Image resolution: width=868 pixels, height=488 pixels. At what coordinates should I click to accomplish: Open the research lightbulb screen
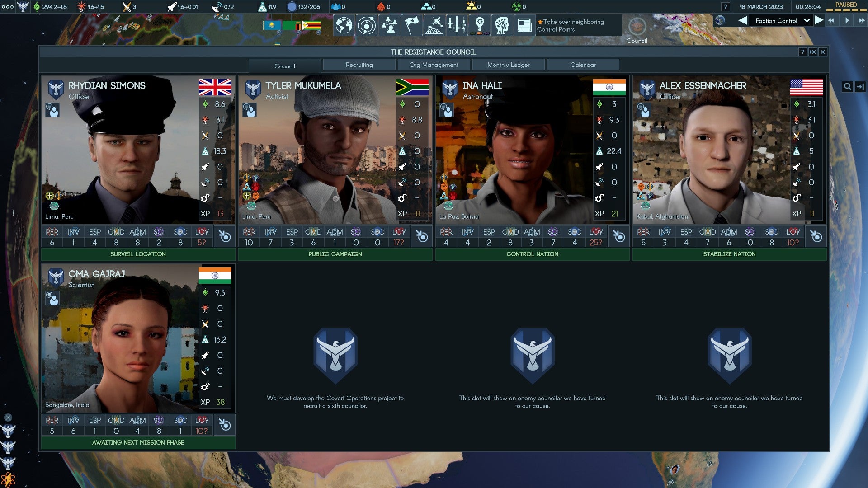[480, 26]
